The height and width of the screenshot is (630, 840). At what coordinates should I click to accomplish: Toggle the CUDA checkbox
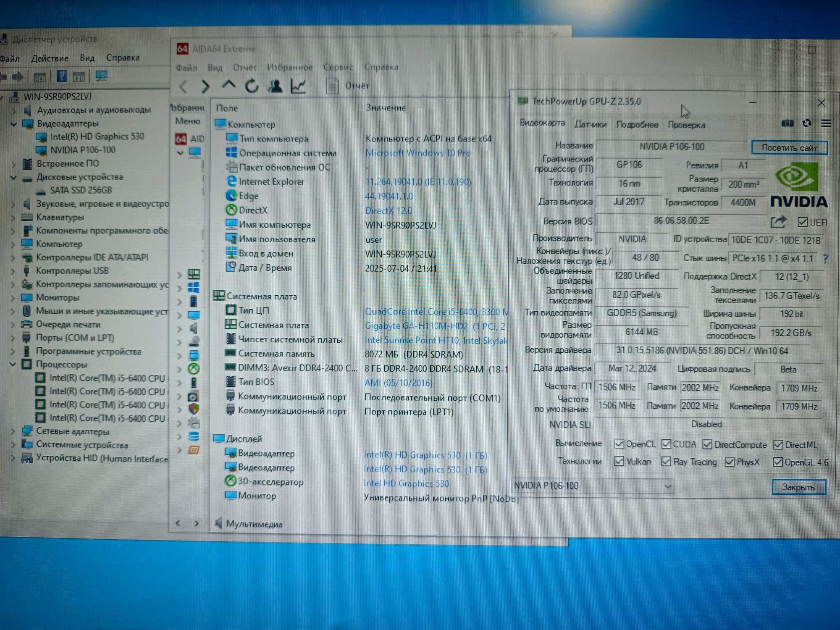pos(666,444)
